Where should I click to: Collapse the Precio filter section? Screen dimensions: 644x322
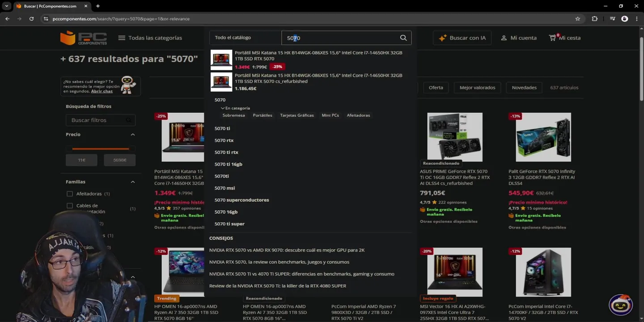coord(133,135)
